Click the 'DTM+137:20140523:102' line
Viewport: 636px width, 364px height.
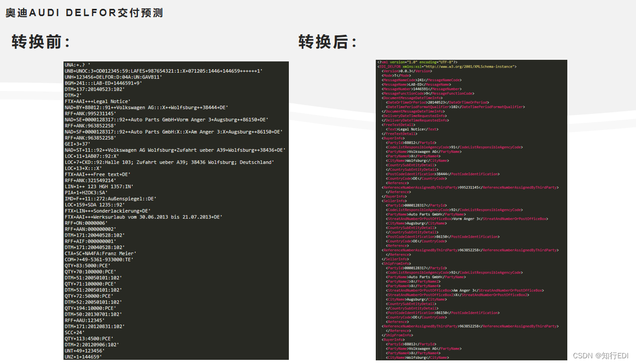click(x=95, y=89)
